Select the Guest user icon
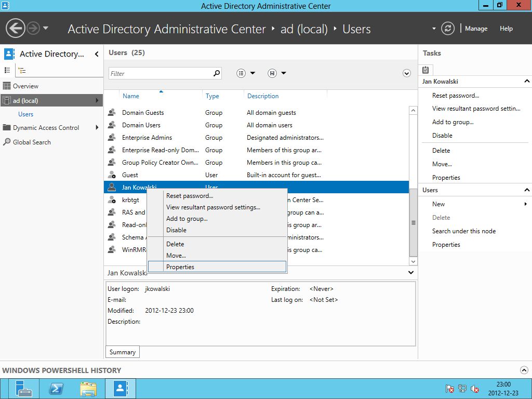This screenshot has width=532, height=399. (x=112, y=175)
